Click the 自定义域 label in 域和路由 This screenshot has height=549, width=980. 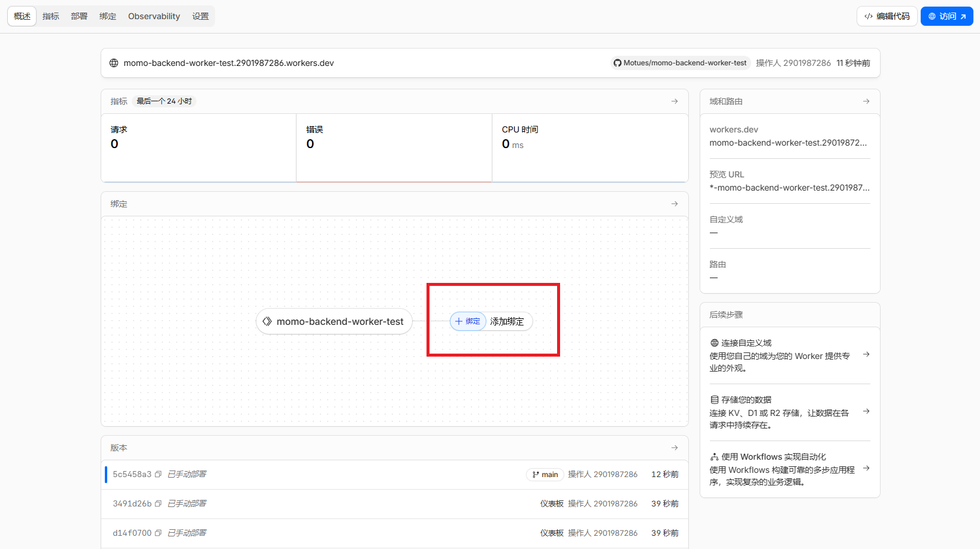click(726, 219)
